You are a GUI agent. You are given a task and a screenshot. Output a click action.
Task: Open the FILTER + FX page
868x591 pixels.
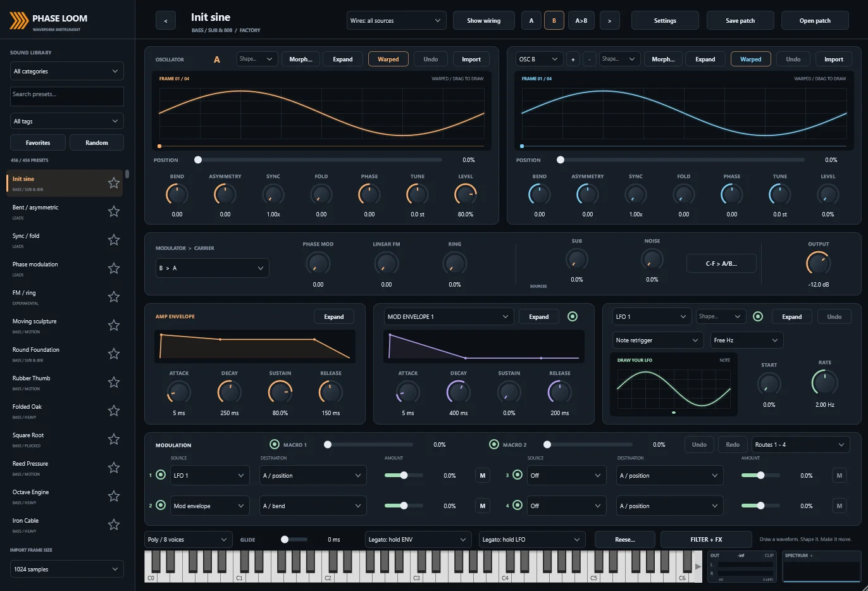706,540
